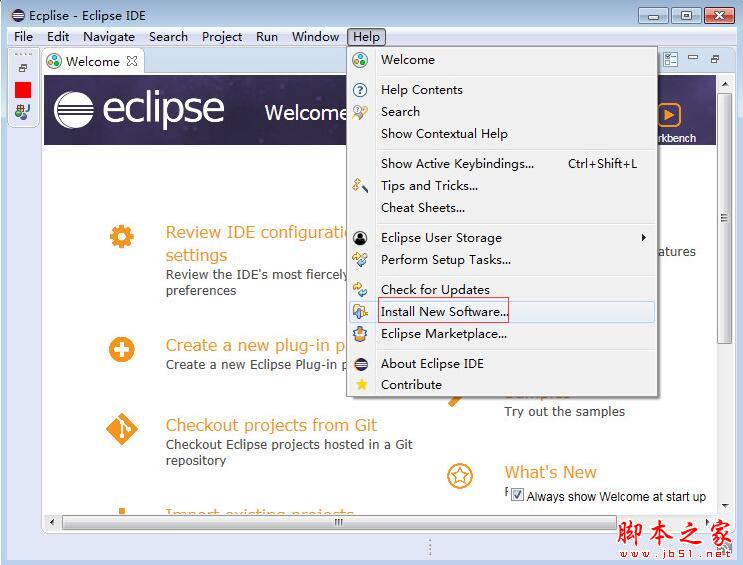Click the Java perspective icon in left trim bar
This screenshot has width=743, height=565.
point(22,112)
